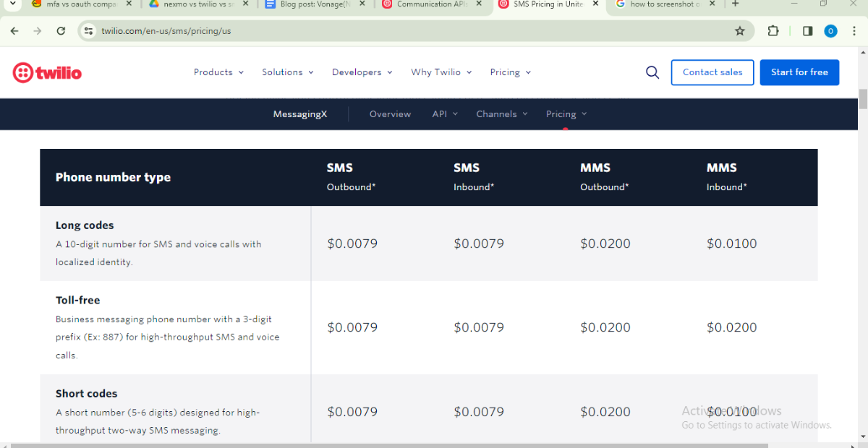Screen dimensions: 868x448
Task: Reload the page with the refresh icon
Action: (61, 31)
